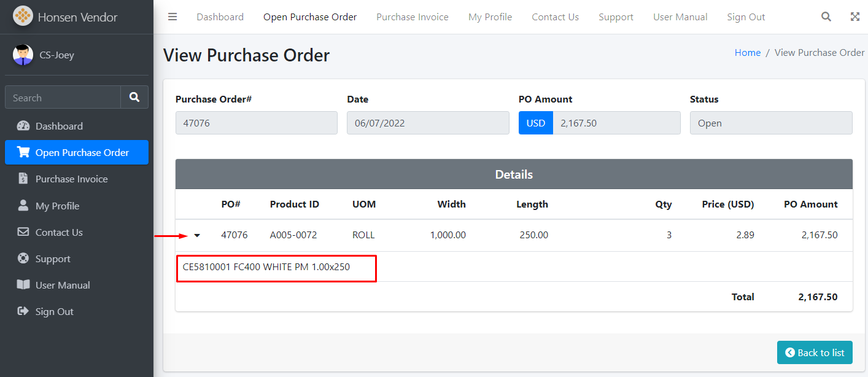Open Contact Us from the sidebar
The image size is (868, 377).
(x=77, y=232)
